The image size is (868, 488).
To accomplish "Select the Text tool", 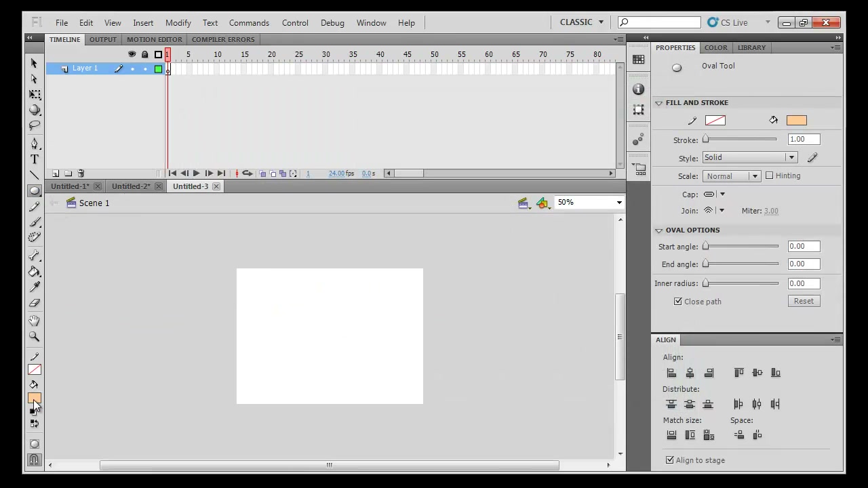I will coord(35,159).
